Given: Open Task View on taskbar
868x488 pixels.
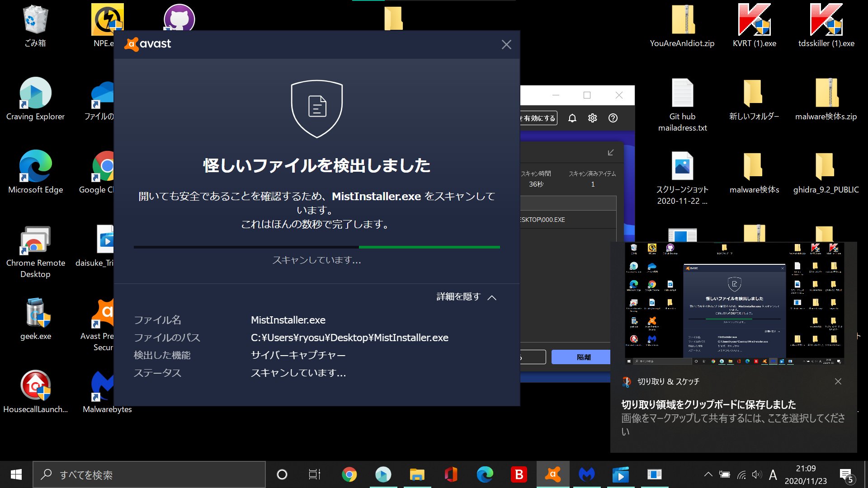Looking at the screenshot, I should [314, 474].
